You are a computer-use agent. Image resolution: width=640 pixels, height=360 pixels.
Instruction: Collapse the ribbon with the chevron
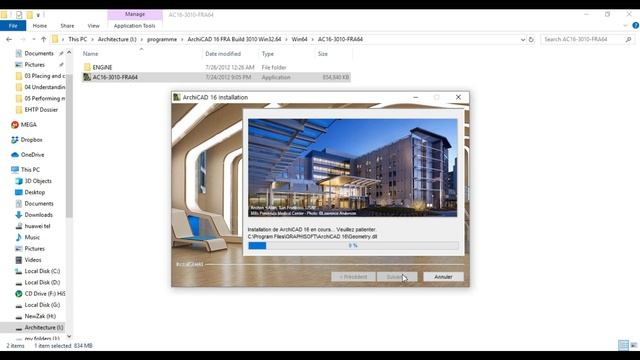(x=625, y=26)
